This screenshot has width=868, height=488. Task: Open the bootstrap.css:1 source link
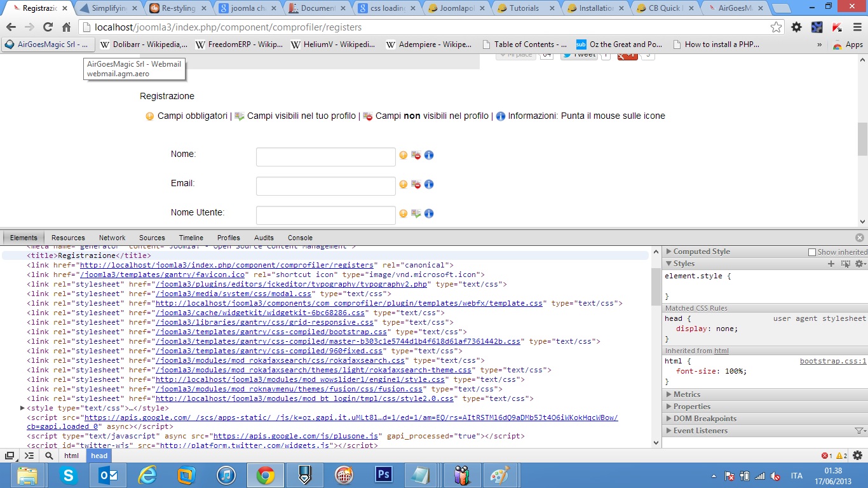(x=833, y=361)
